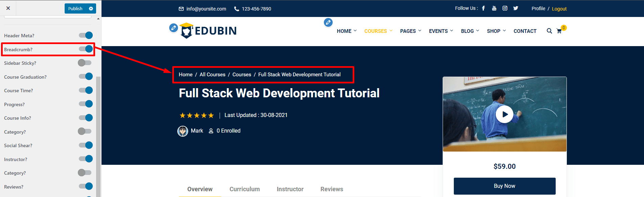Click the Logout link
Viewport: 644px width, 197px height.
(559, 9)
